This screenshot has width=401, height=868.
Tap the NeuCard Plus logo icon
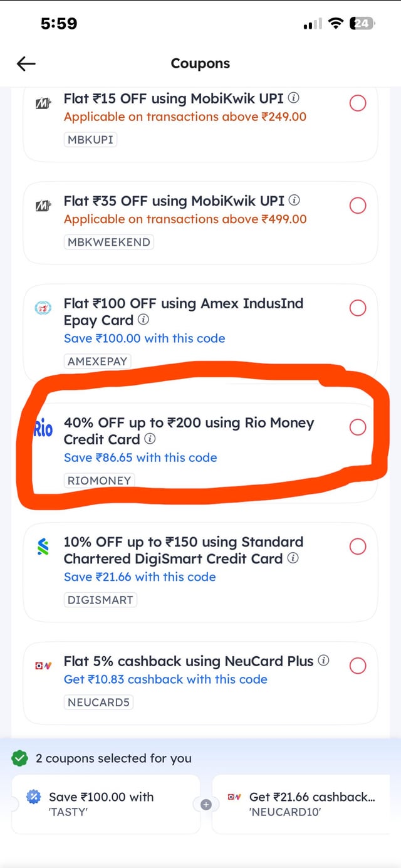pos(42,666)
